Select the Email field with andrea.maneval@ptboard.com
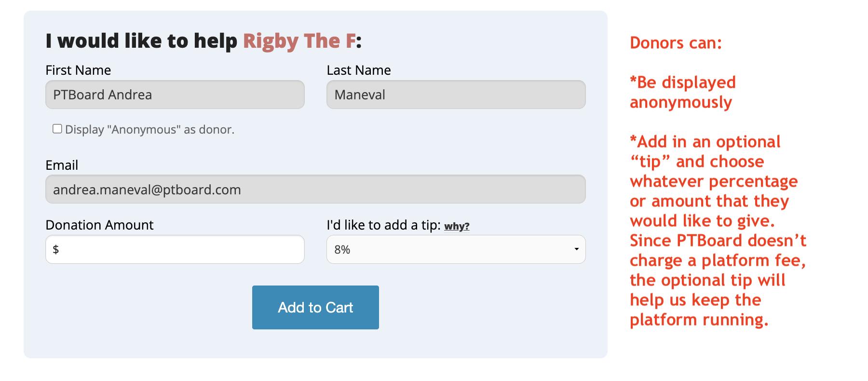This screenshot has height=381, width=868. 315,189
